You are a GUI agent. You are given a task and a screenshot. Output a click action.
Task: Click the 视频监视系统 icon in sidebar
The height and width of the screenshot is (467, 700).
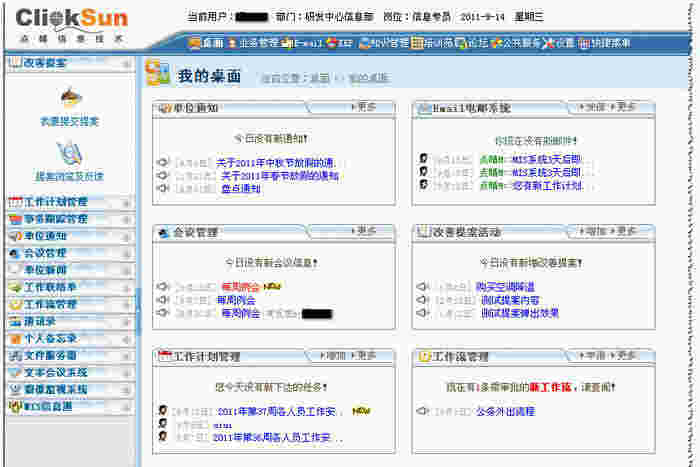[15, 389]
